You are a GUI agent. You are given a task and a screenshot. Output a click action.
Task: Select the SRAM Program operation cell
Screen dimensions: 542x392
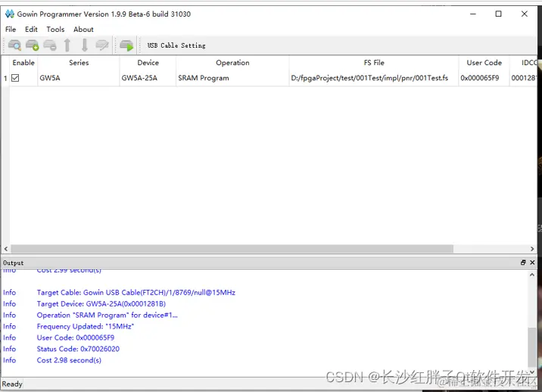(232, 78)
